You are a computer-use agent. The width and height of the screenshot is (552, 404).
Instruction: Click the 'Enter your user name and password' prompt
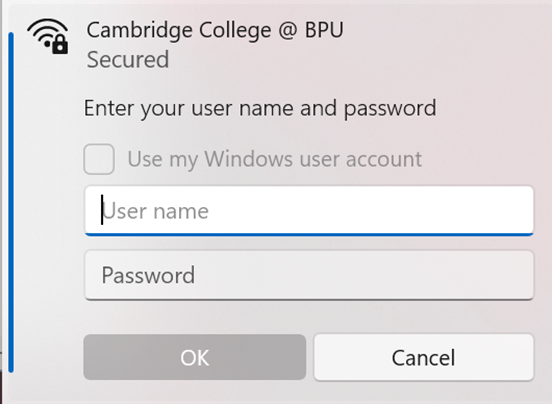pyautogui.click(x=260, y=108)
